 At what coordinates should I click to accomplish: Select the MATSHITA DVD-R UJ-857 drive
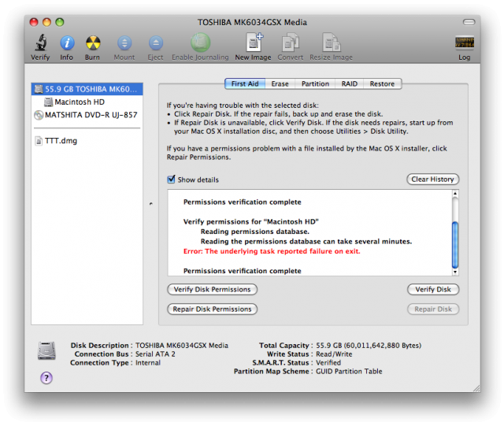87,115
